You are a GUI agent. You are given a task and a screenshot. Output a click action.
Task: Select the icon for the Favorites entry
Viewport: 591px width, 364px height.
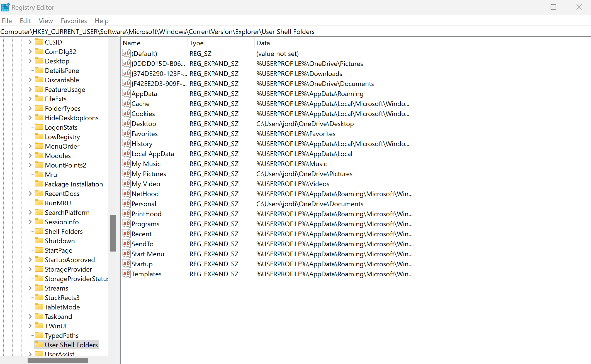[x=127, y=134]
